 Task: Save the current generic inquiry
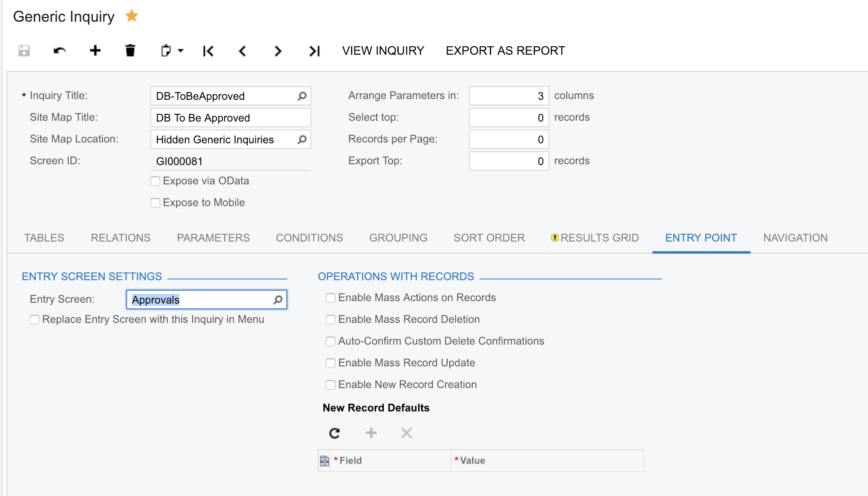click(x=24, y=51)
